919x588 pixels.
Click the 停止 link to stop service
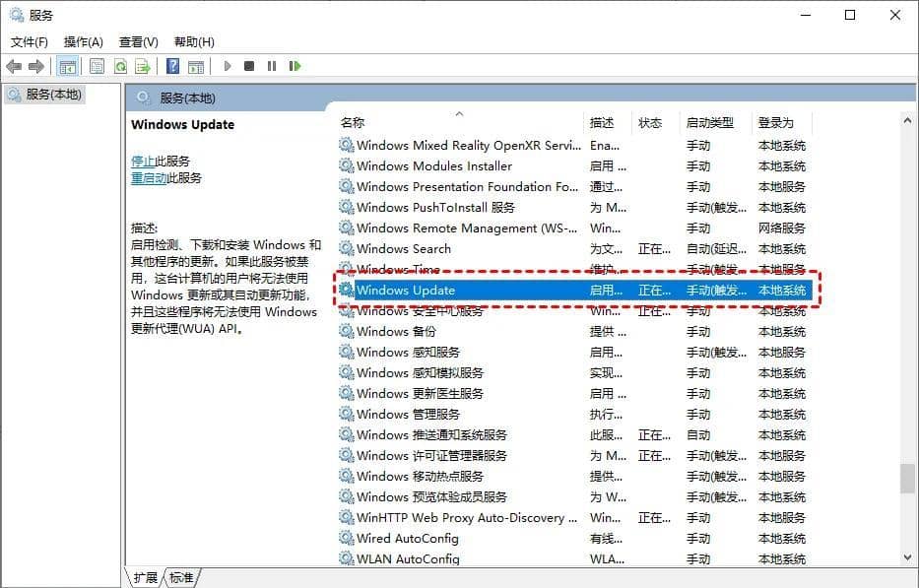coord(143,161)
